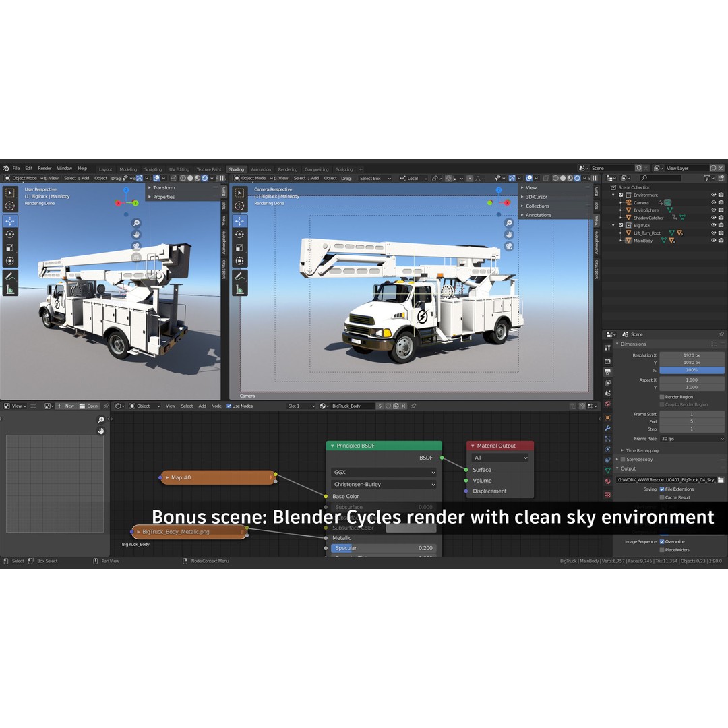Open the Frame Rate 30 fps dropdown

click(692, 439)
